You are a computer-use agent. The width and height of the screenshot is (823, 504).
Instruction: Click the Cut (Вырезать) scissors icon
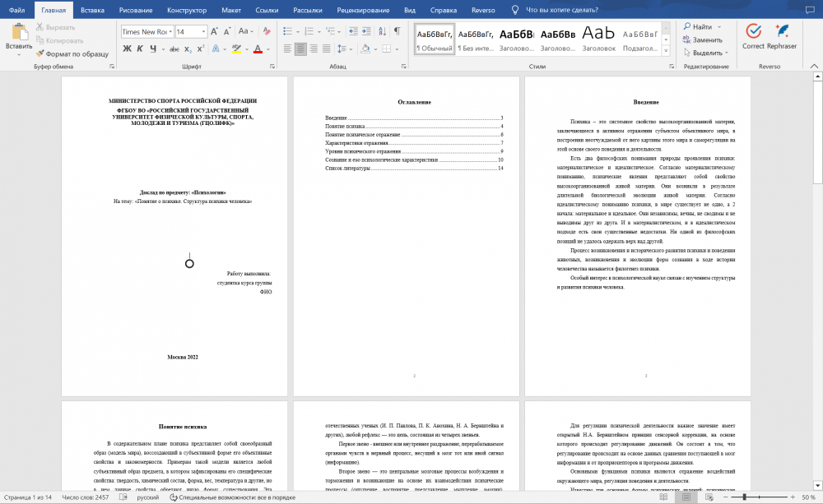click(x=40, y=27)
